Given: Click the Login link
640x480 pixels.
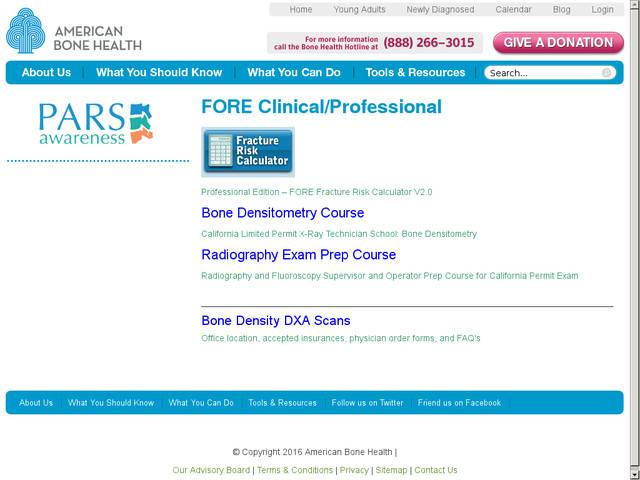Looking at the screenshot, I should pyautogui.click(x=602, y=9).
